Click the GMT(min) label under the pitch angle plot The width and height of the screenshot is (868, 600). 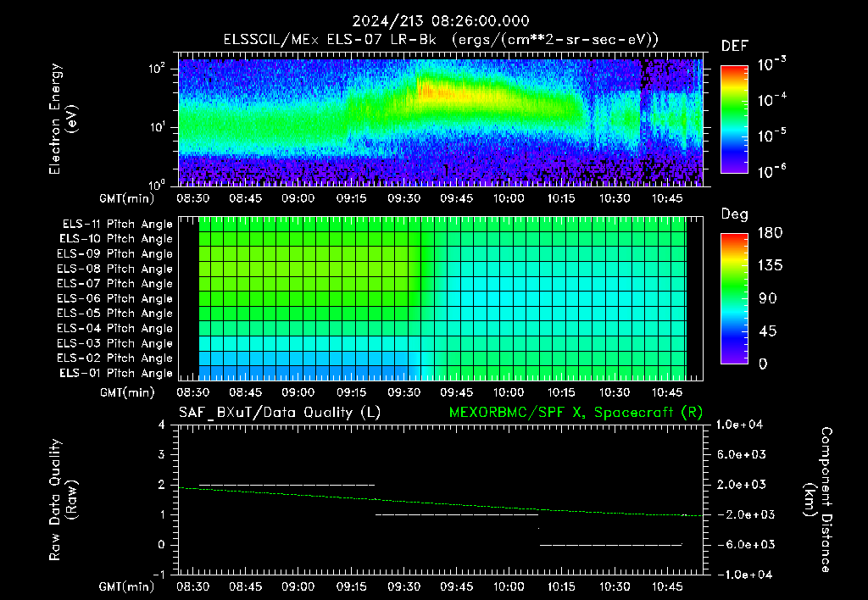pyautogui.click(x=127, y=393)
